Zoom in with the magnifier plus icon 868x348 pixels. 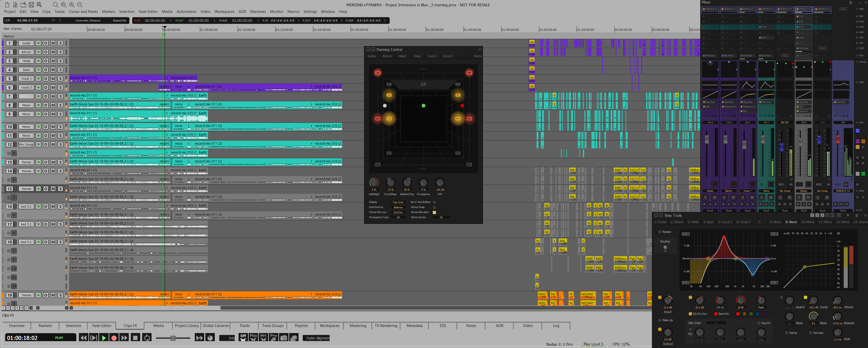pos(71,5)
